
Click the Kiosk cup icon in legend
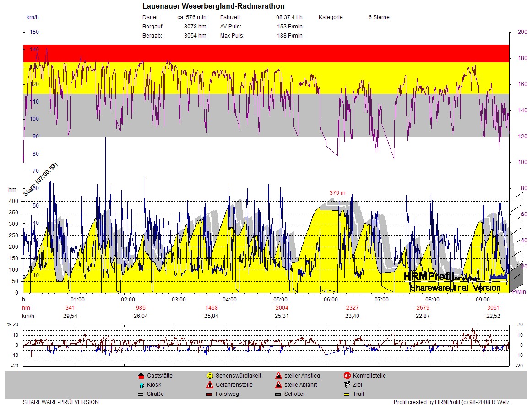coord(141,385)
